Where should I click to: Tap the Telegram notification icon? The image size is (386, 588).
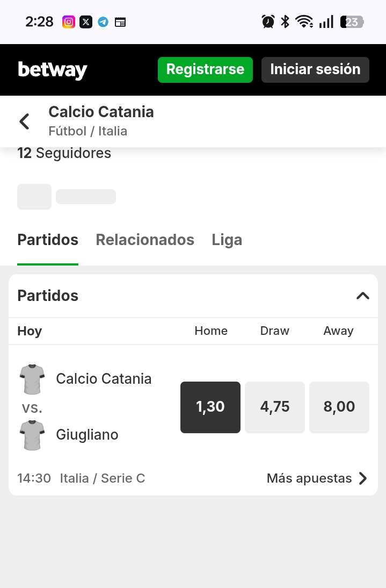click(x=103, y=22)
